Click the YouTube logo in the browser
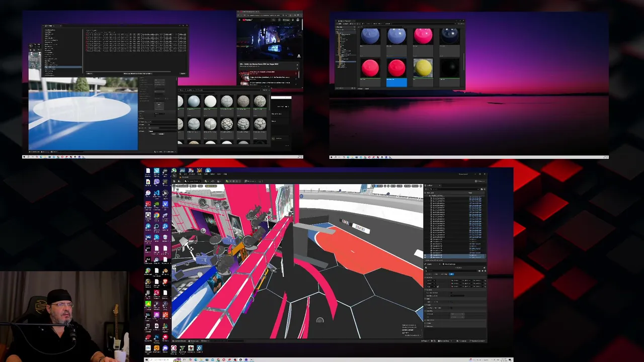Image resolution: width=644 pixels, height=362 pixels. [247, 20]
